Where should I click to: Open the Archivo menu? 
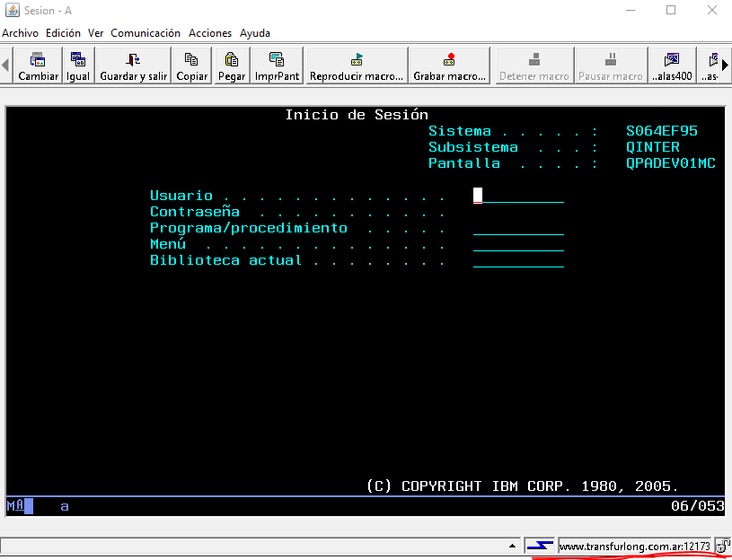pos(21,33)
